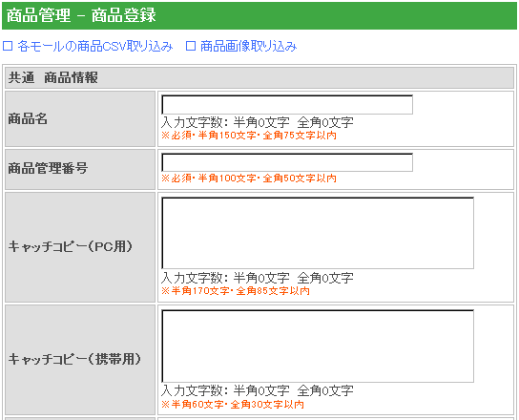Click 半角150文字 requirement note under 商品名

tap(249, 136)
